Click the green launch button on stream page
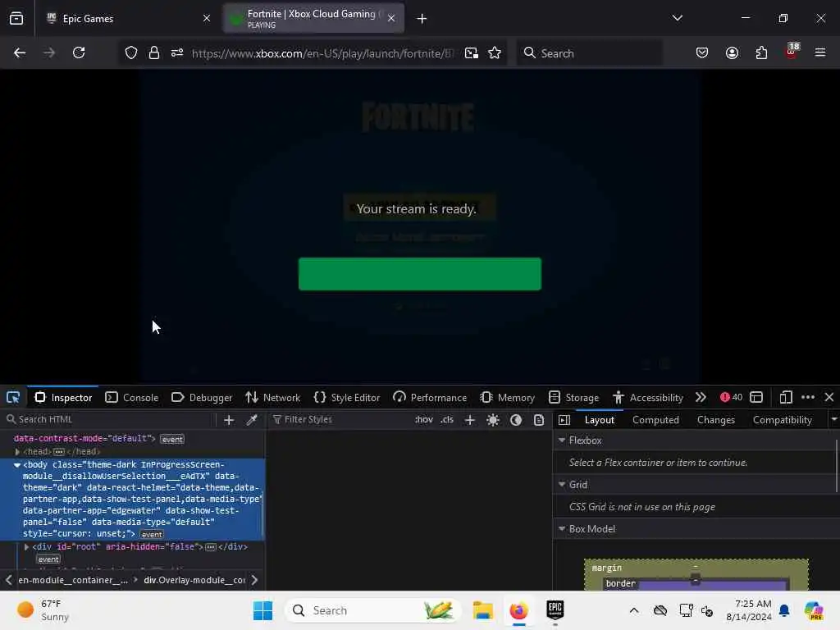840x630 pixels. point(419,274)
